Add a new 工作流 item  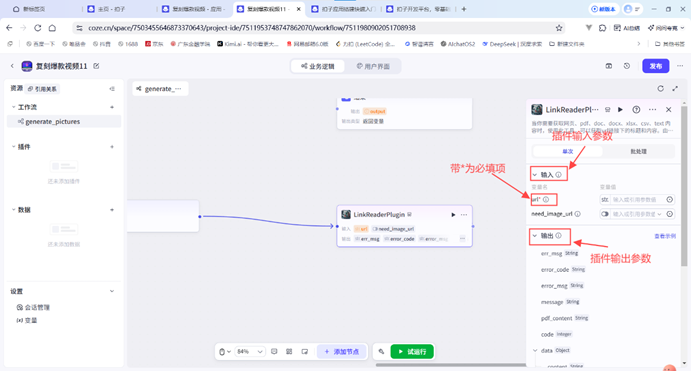click(112, 107)
